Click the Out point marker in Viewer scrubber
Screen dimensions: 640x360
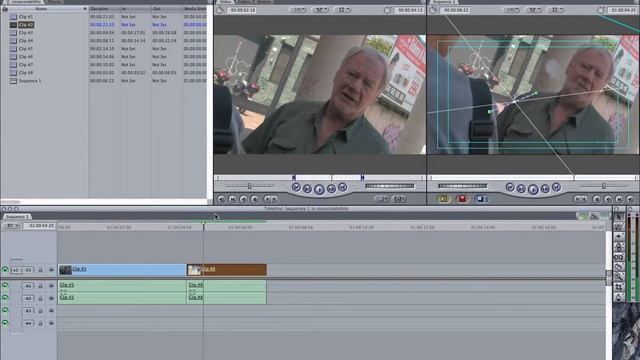(362, 178)
